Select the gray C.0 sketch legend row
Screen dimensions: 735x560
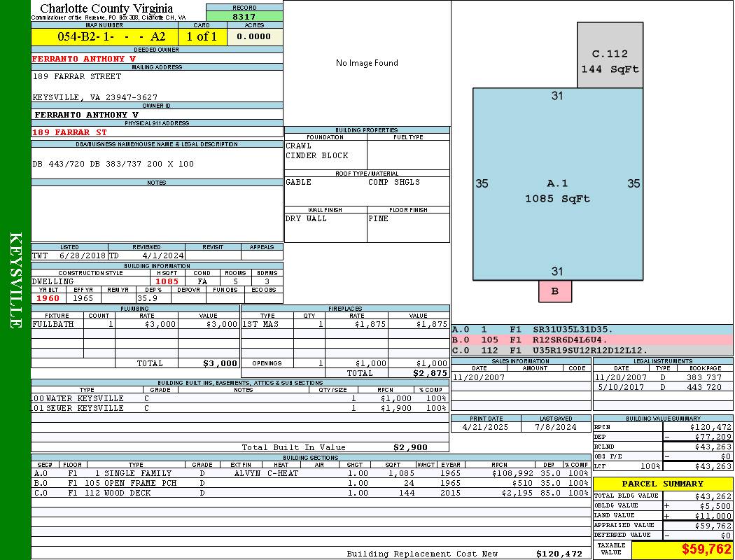click(592, 350)
